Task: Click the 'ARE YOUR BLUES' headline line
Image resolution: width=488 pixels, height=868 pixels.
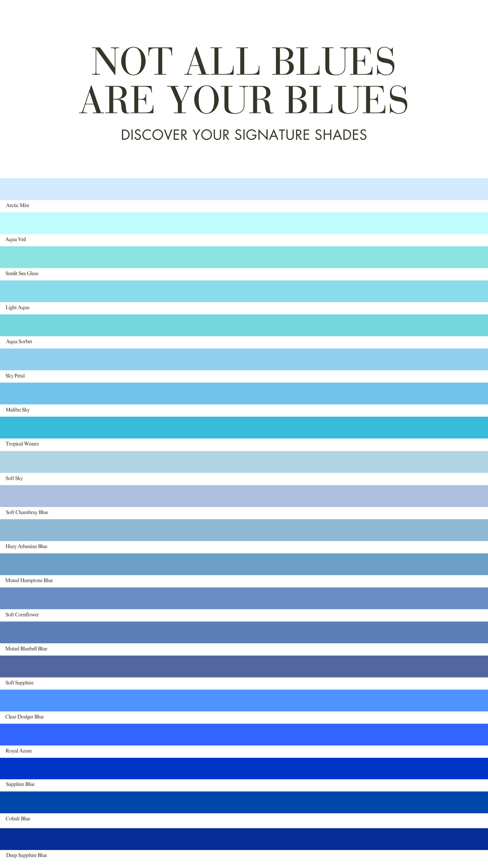Action: [244, 100]
